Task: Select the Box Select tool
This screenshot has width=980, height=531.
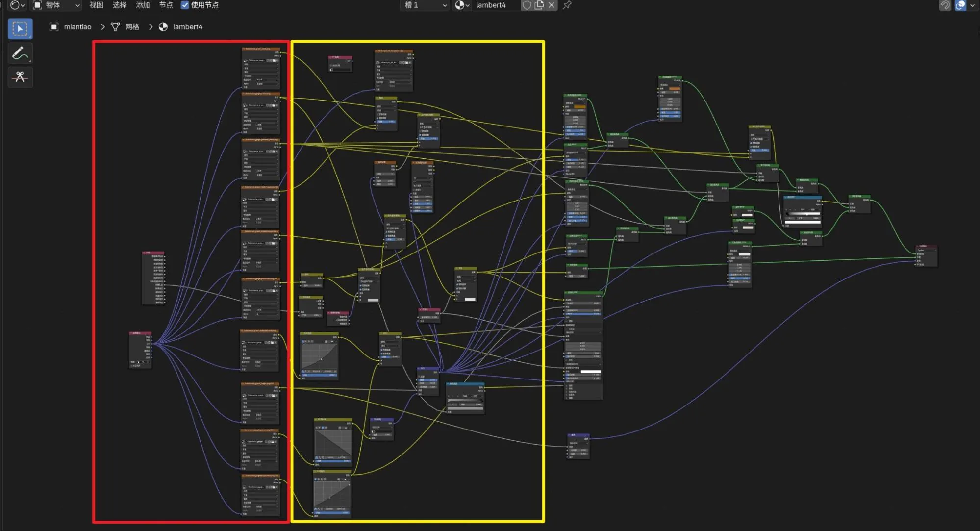Action: click(20, 29)
